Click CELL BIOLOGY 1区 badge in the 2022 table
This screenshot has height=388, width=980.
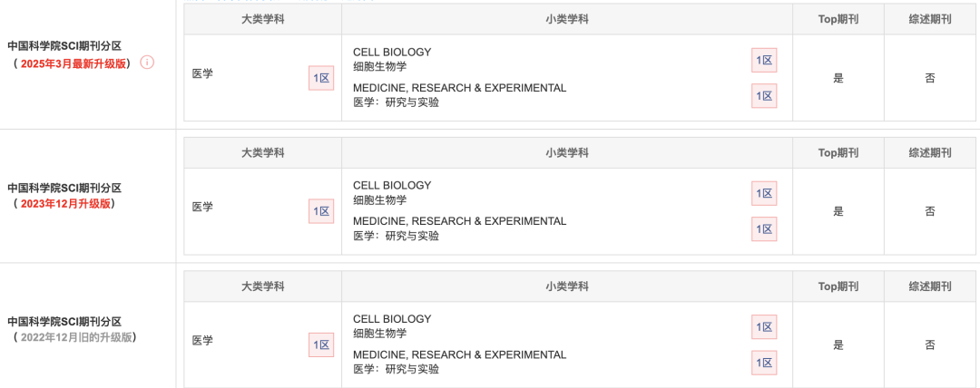764,326
